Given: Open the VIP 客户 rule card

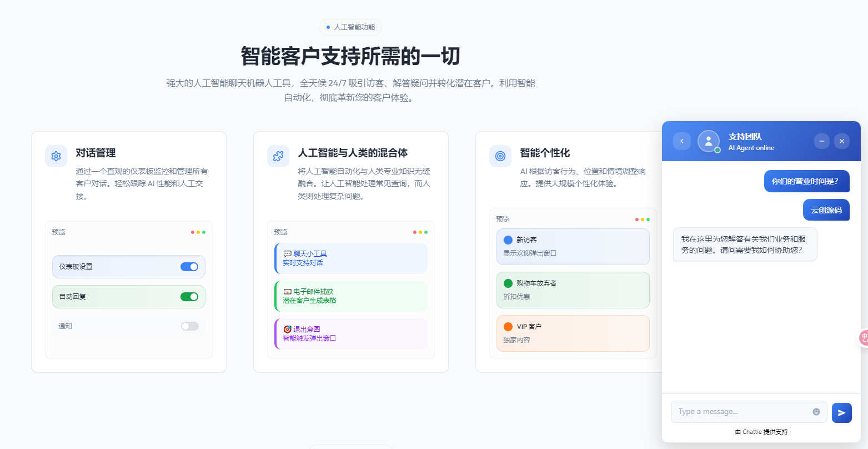Looking at the screenshot, I should 573,333.
